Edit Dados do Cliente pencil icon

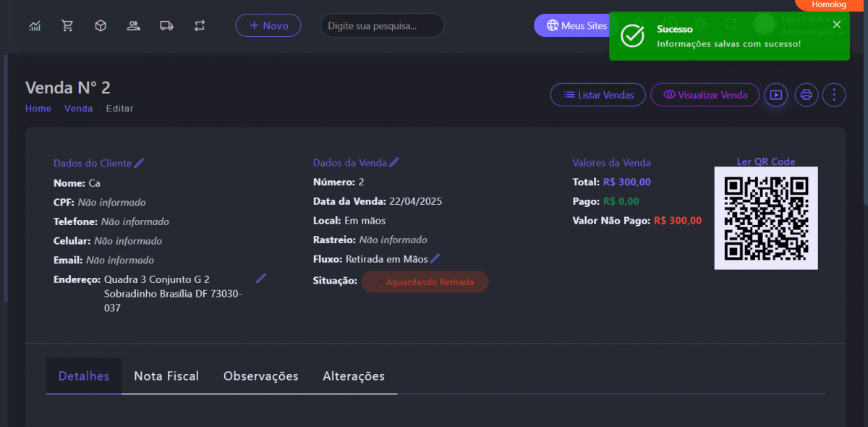click(x=139, y=164)
